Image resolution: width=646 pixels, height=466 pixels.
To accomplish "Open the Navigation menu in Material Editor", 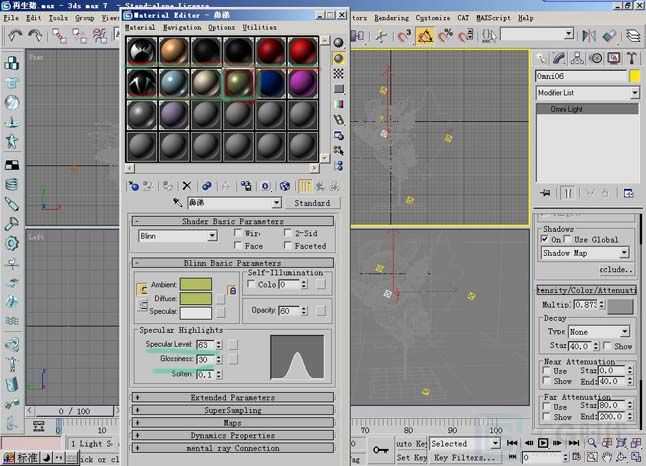I will tap(182, 27).
